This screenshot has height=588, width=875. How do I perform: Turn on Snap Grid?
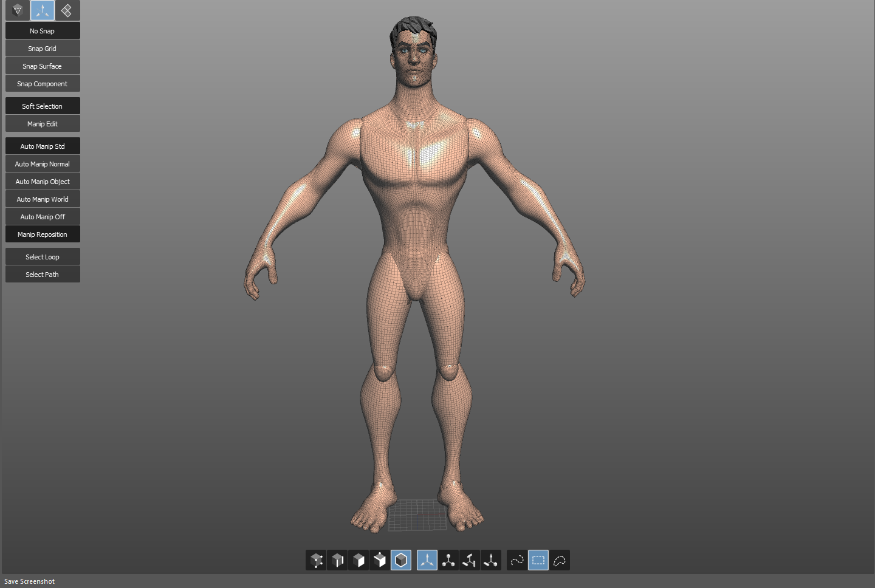(43, 49)
